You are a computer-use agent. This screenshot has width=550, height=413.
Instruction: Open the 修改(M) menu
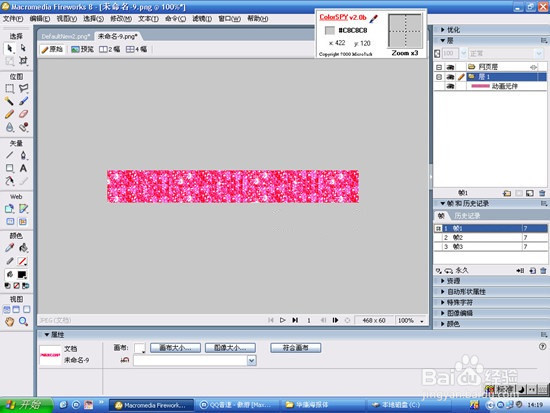click(x=121, y=19)
